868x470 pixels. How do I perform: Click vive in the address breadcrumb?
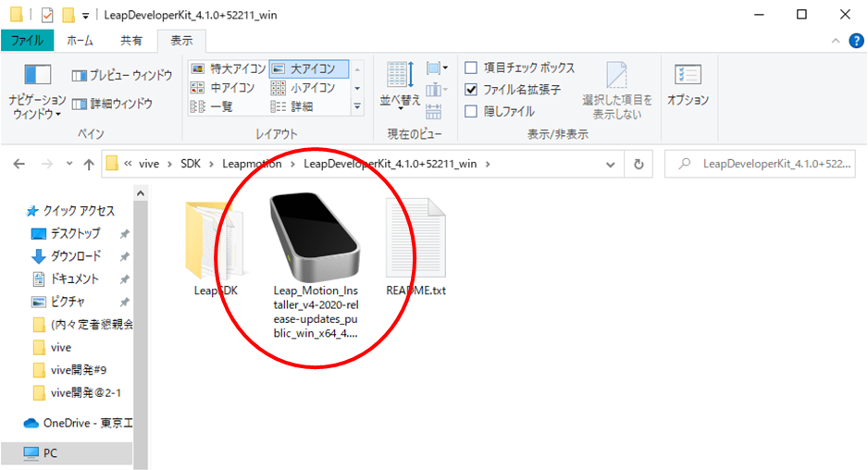pyautogui.click(x=149, y=164)
